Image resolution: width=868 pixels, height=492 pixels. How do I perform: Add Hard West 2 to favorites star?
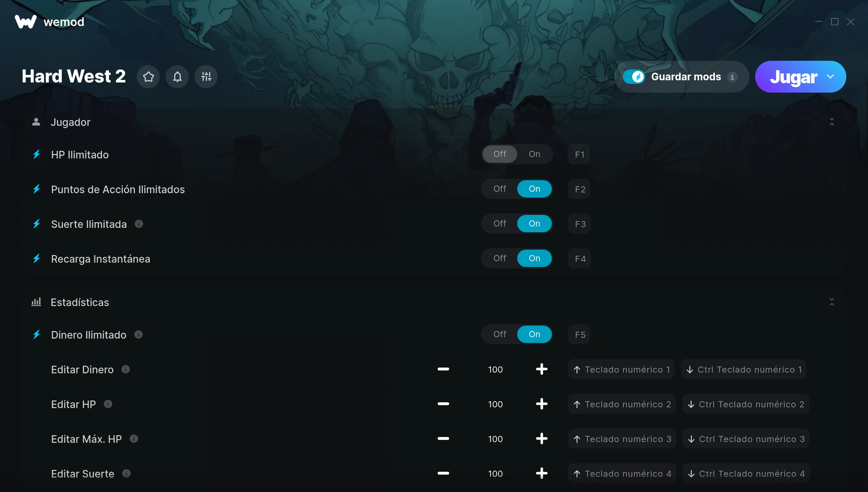click(148, 77)
